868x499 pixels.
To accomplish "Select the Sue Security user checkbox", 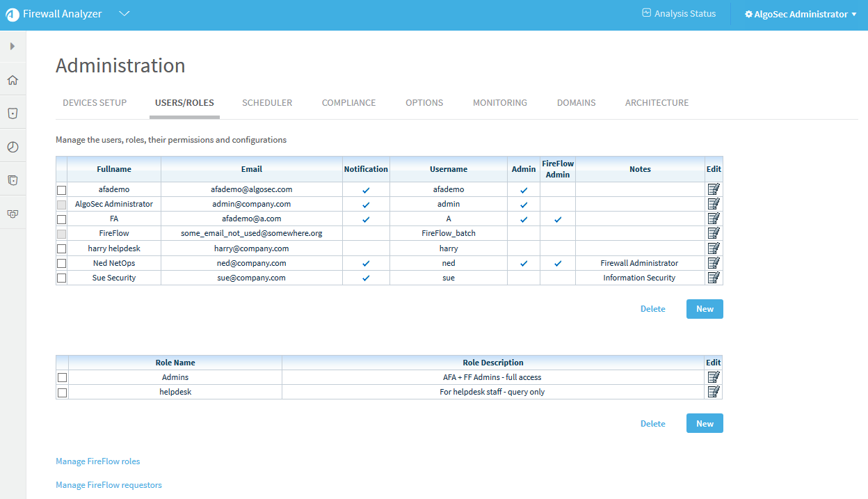I will pyautogui.click(x=62, y=278).
